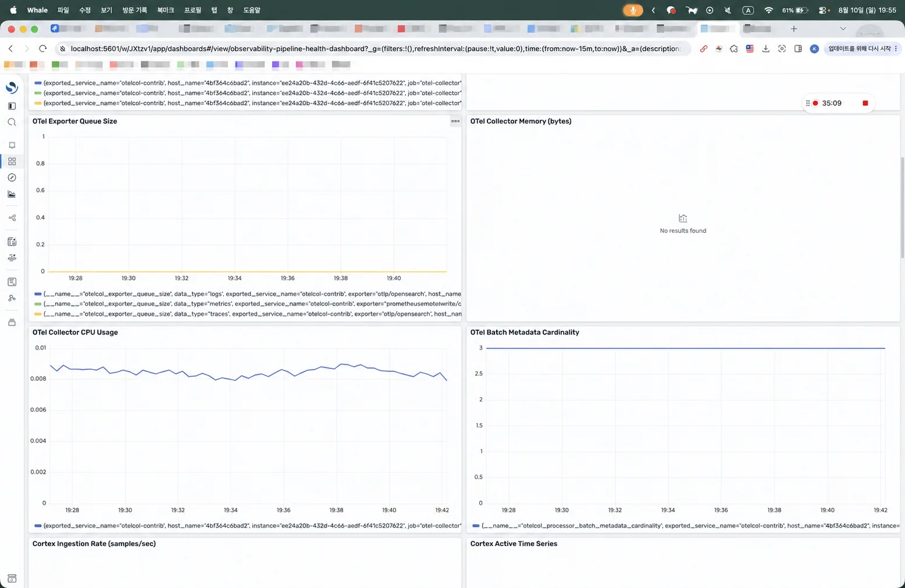Open the Visualize area-chart icon in sidebar
The image size is (905, 588).
(12, 194)
